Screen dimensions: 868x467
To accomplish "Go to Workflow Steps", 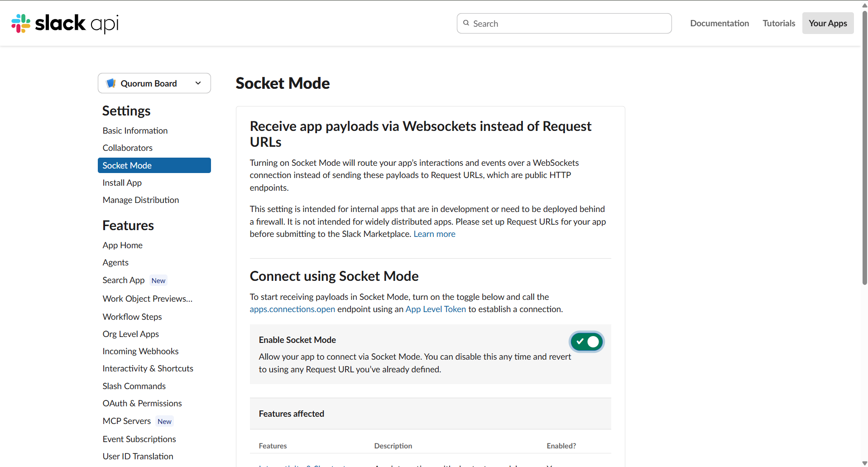I will [x=132, y=317].
